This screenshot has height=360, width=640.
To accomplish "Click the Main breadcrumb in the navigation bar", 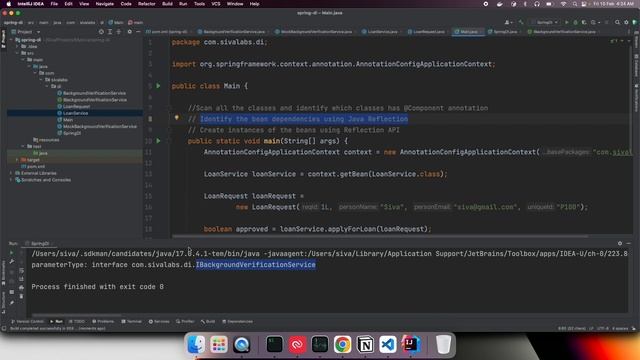I will coord(116,22).
